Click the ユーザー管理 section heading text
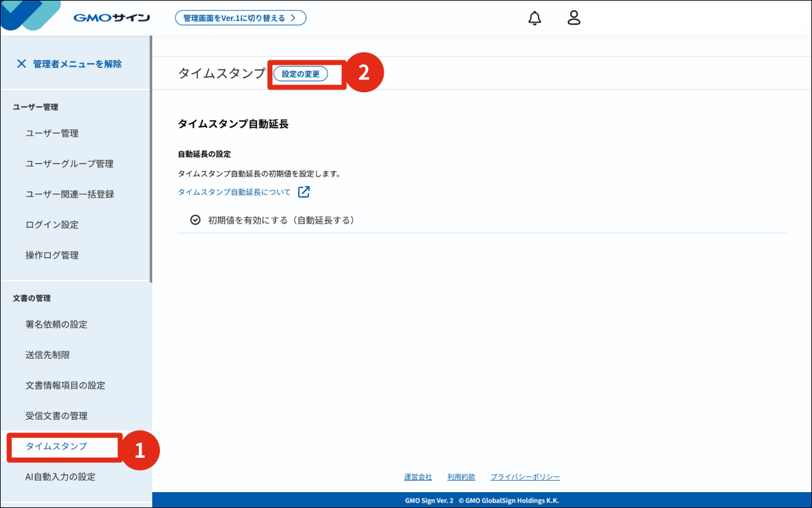 point(36,107)
